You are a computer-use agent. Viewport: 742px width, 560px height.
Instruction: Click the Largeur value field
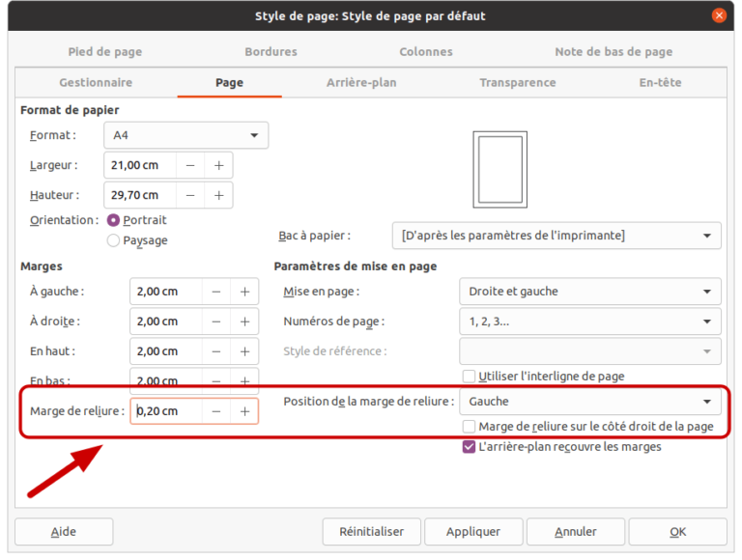[140, 165]
